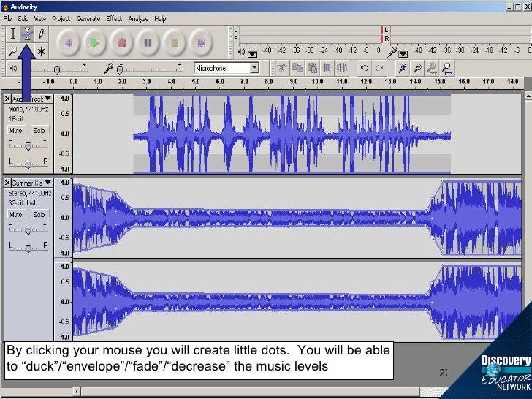The width and height of the screenshot is (532, 399).
Task: Click the Fit Project zoom icon
Action: [446, 68]
